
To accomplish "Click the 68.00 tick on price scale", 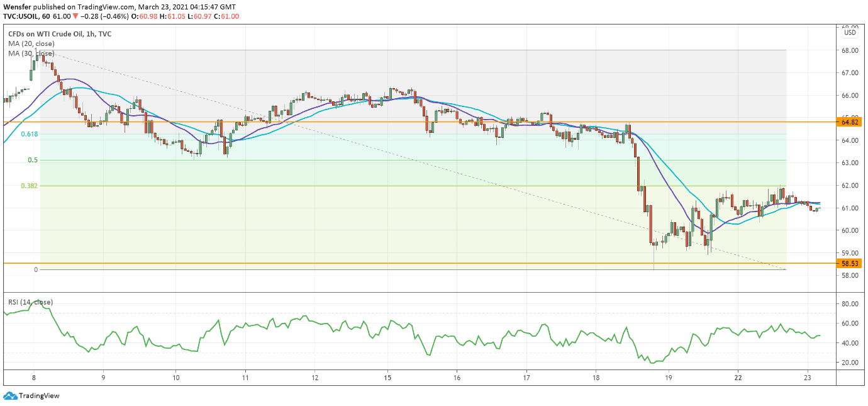I will tap(850, 50).
